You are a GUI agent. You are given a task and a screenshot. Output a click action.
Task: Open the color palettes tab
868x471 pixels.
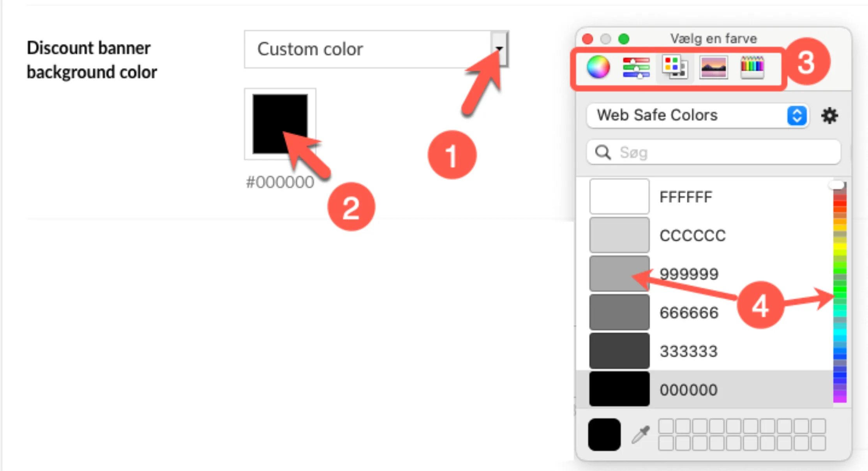click(x=675, y=67)
